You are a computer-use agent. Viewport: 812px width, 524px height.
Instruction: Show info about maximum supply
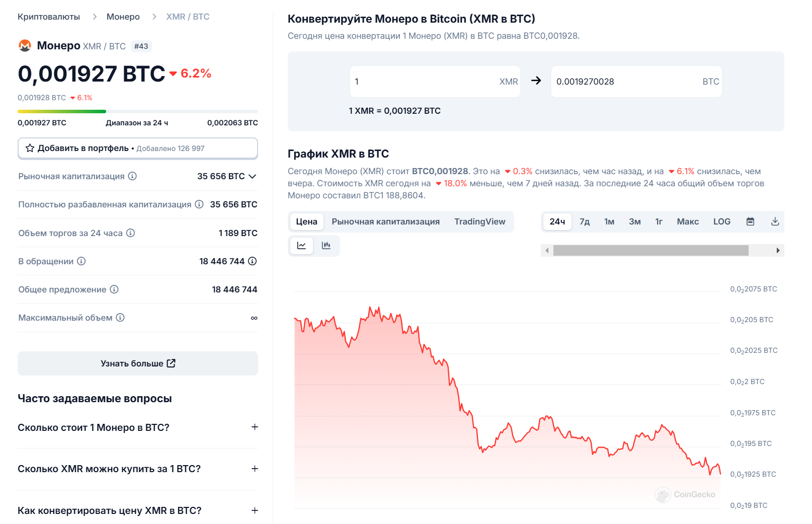[x=120, y=318]
